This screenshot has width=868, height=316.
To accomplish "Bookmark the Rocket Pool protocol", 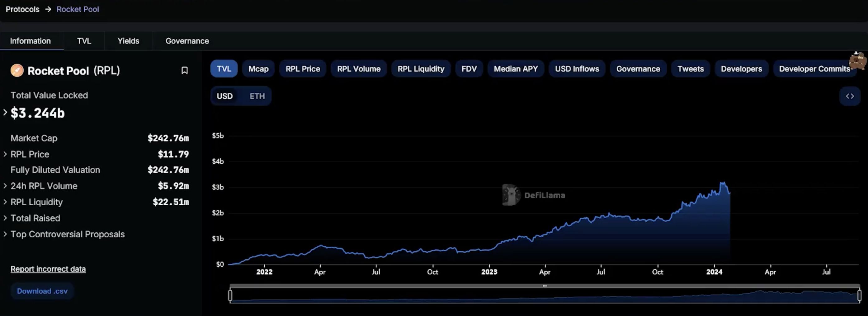I will coord(184,70).
